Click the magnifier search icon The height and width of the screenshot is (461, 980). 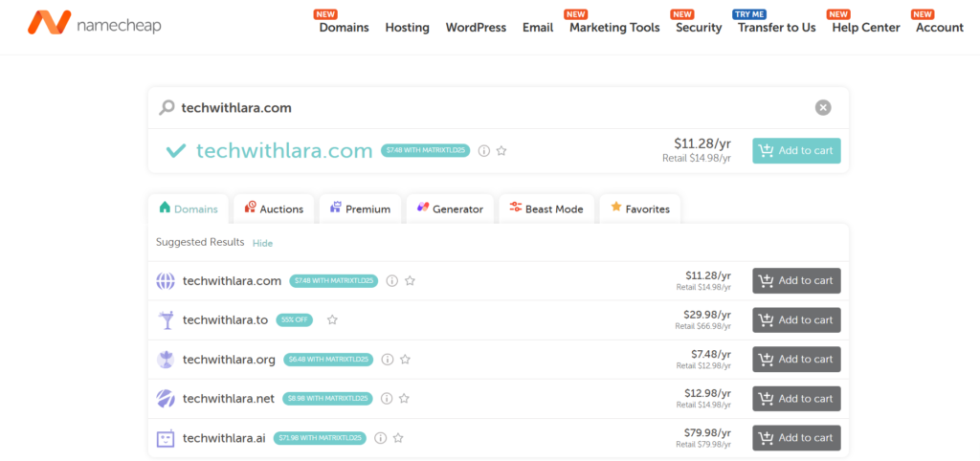coord(167,107)
